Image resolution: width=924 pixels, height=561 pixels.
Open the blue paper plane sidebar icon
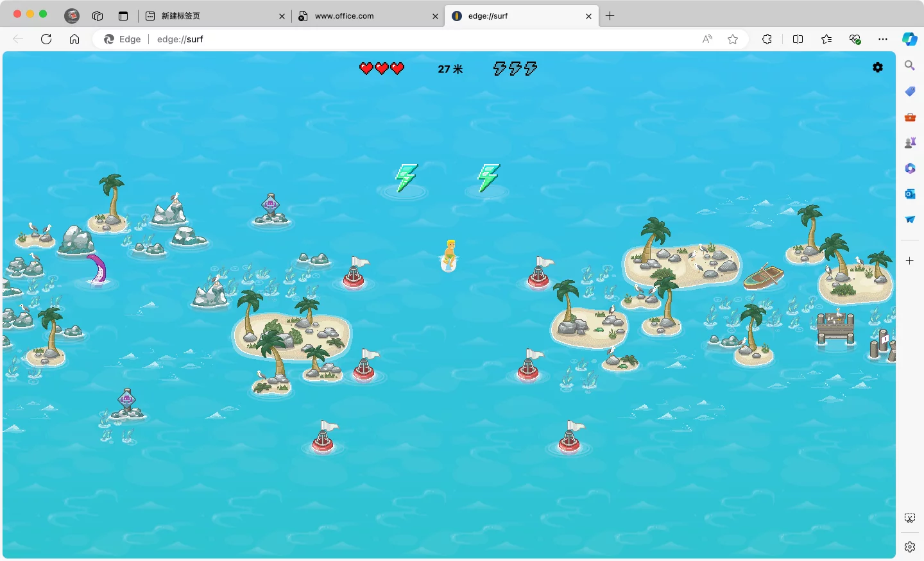point(910,219)
